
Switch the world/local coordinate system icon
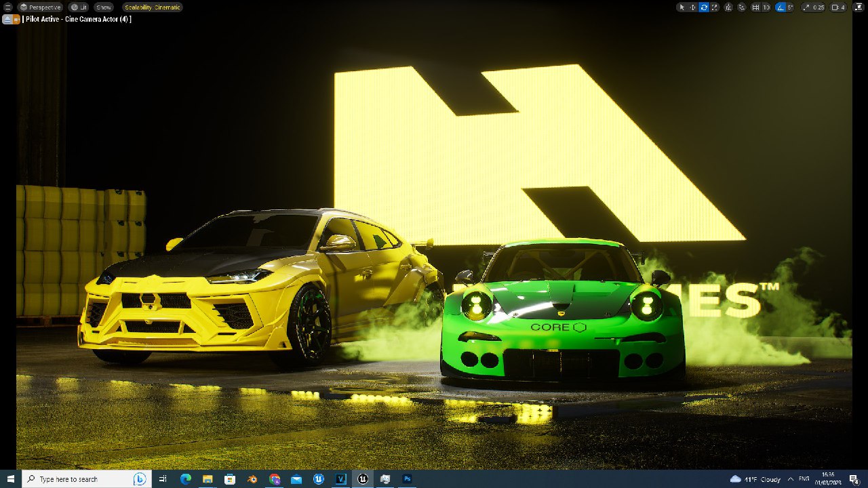tap(728, 7)
